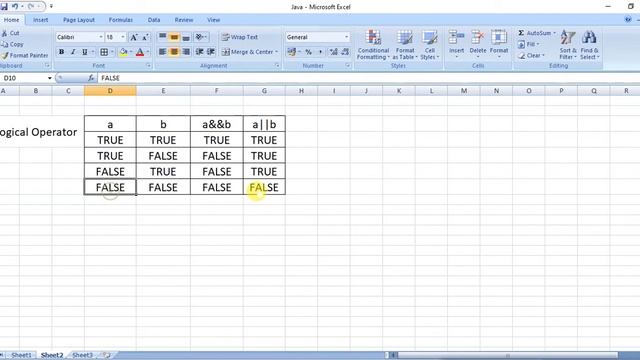
Task: Click the Format cells icon
Action: click(x=499, y=38)
